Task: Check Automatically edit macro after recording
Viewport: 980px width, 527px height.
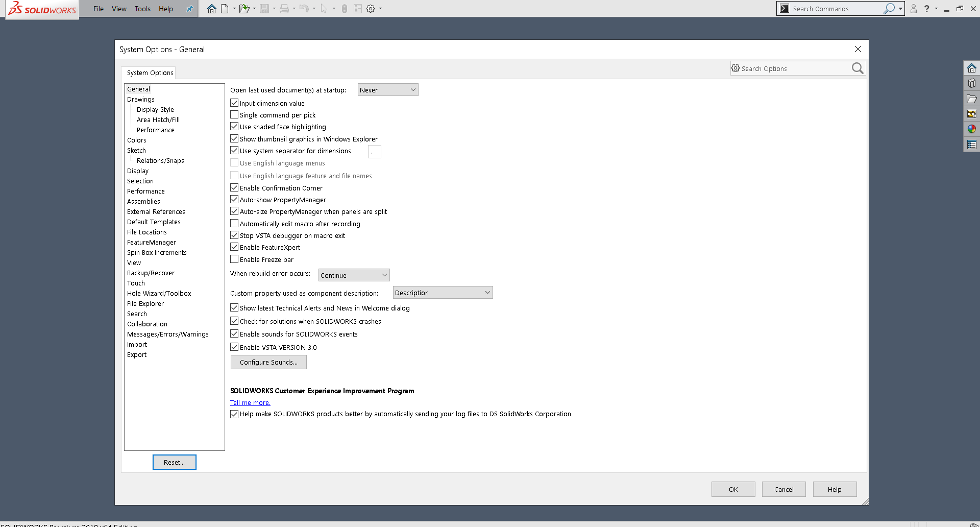Action: click(234, 224)
